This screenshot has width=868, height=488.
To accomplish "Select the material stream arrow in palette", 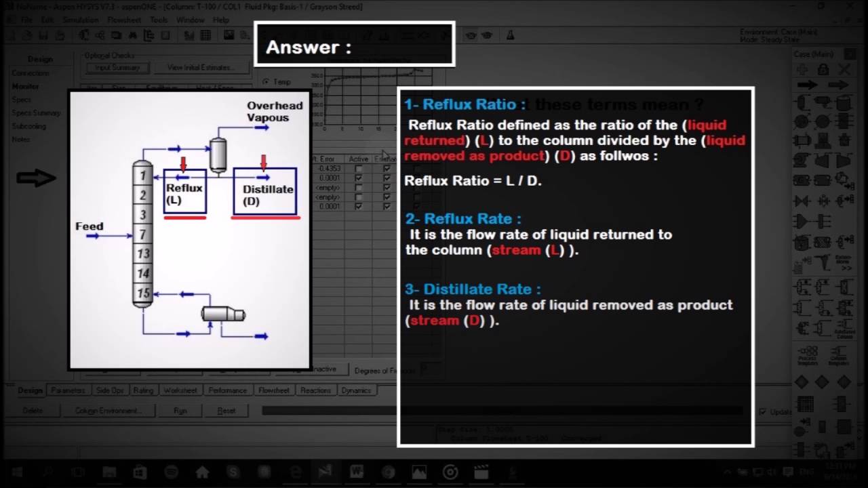I will coord(807,85).
